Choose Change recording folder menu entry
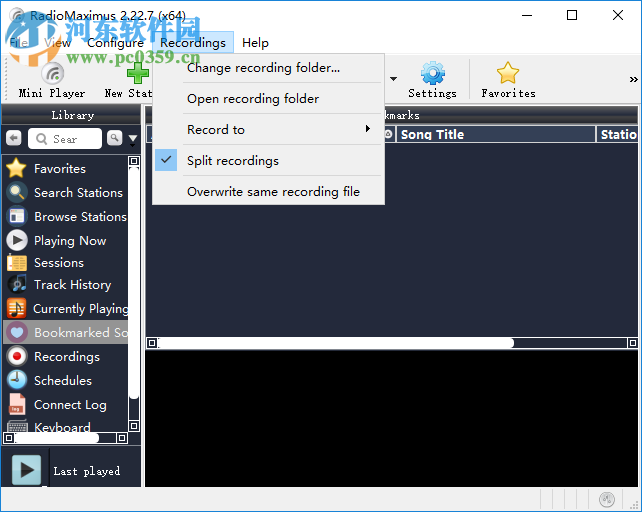This screenshot has width=642, height=512. tap(269, 68)
